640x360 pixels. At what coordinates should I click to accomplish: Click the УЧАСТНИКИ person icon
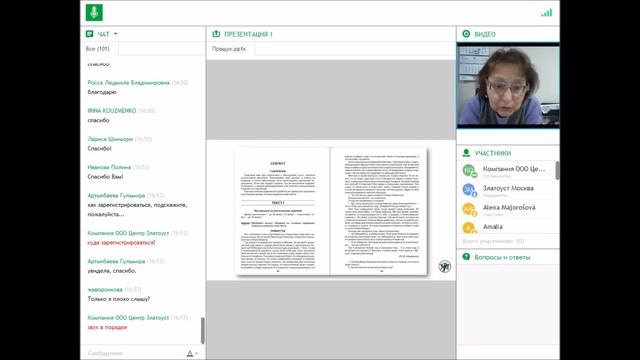point(466,153)
